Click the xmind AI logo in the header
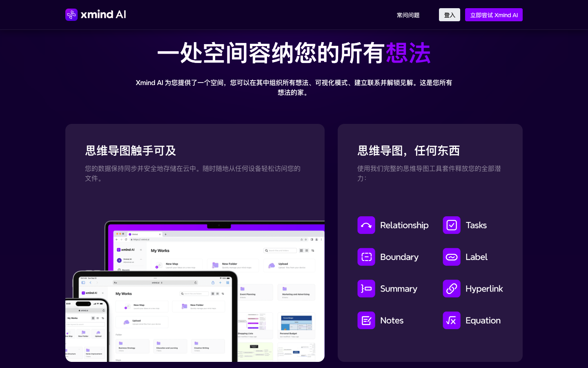Viewport: 588px width, 368px height. coord(96,15)
